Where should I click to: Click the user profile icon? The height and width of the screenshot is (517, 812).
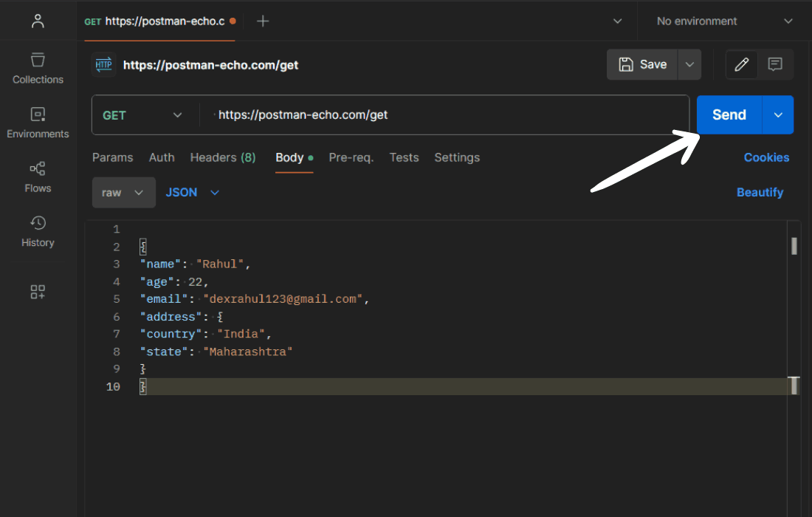pos(38,21)
